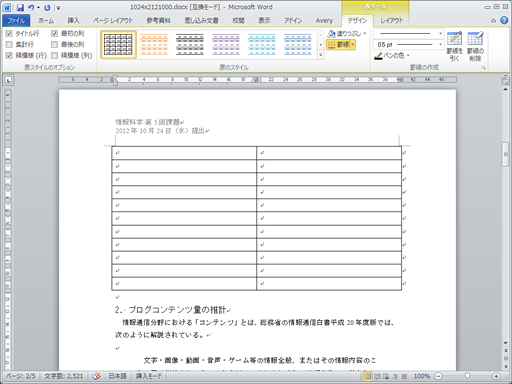Screen dimensions: 512x384
Task: Apply the purple table style thumbnail
Action: (x=226, y=44)
